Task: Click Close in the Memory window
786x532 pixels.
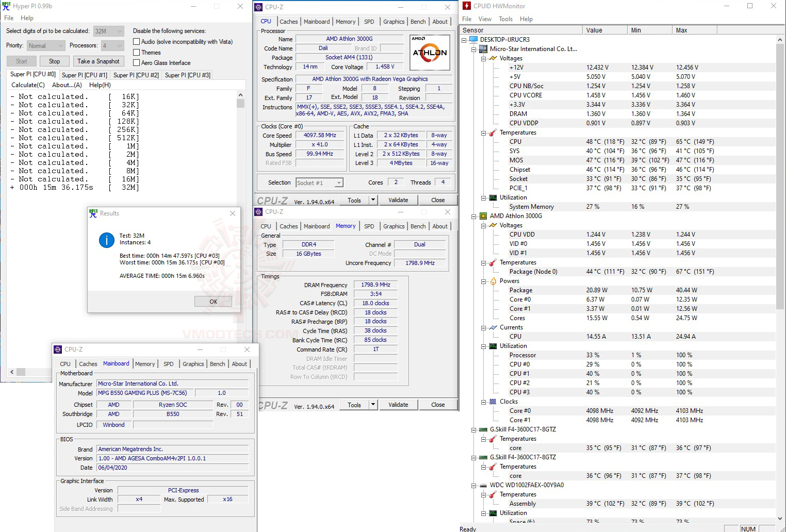Action: [438, 405]
